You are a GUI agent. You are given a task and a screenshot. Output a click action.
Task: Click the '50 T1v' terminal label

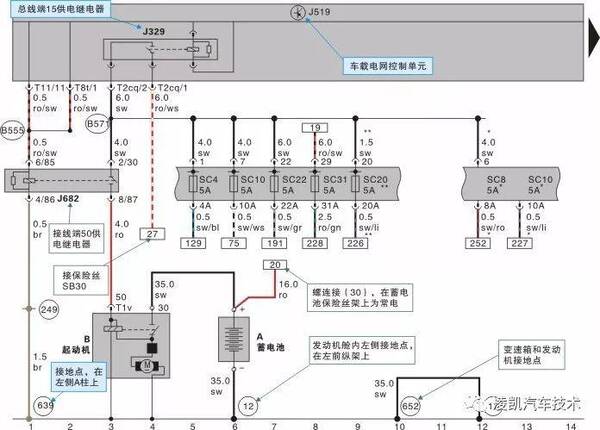click(124, 302)
